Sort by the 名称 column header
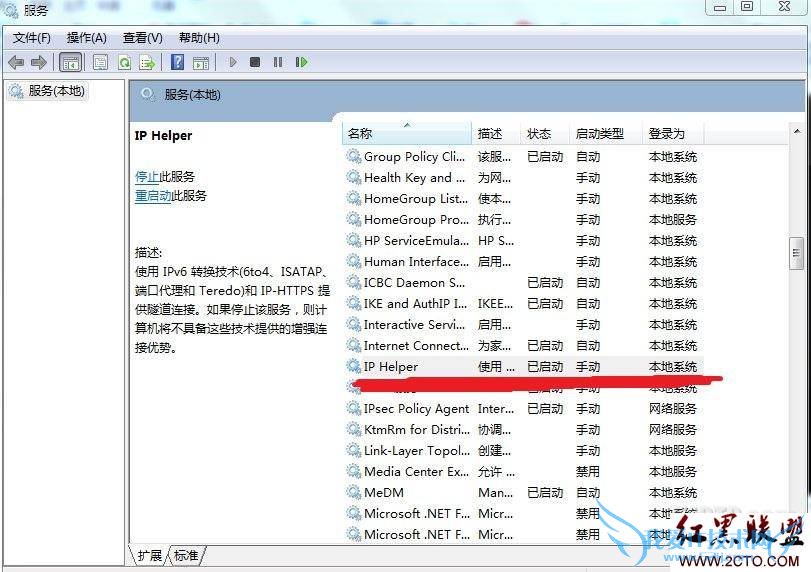Image resolution: width=811 pixels, height=572 pixels. coord(407,133)
